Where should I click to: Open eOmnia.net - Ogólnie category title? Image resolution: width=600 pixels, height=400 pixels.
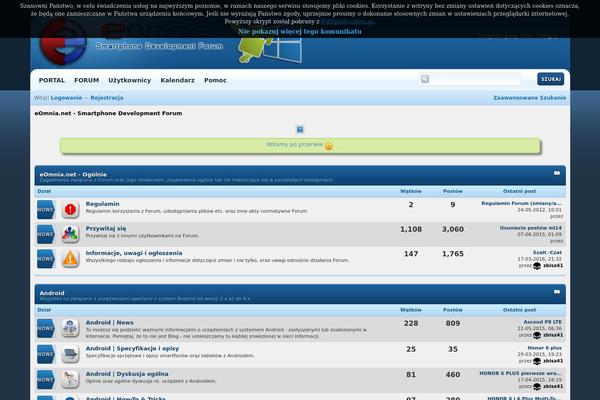point(73,174)
